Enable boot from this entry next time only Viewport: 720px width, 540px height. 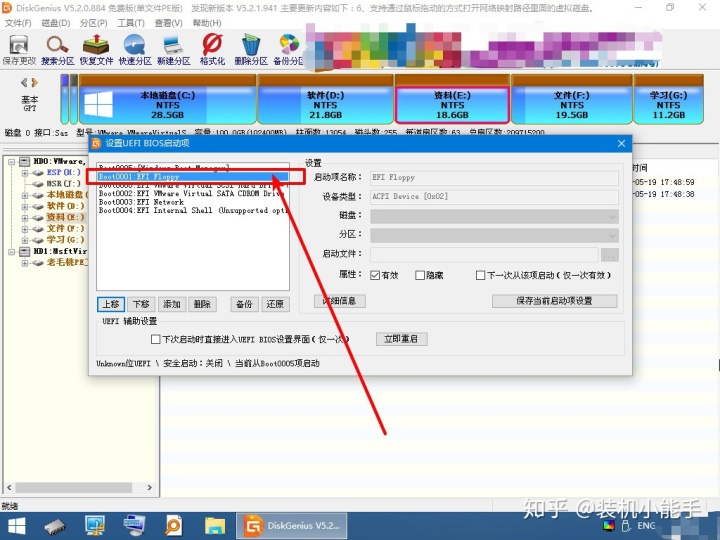click(480, 275)
